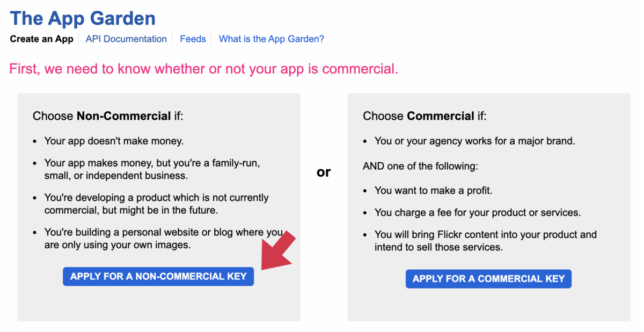Click 'You want to make a profit.' bullet
Screen dimensions: 644x332
(x=433, y=190)
